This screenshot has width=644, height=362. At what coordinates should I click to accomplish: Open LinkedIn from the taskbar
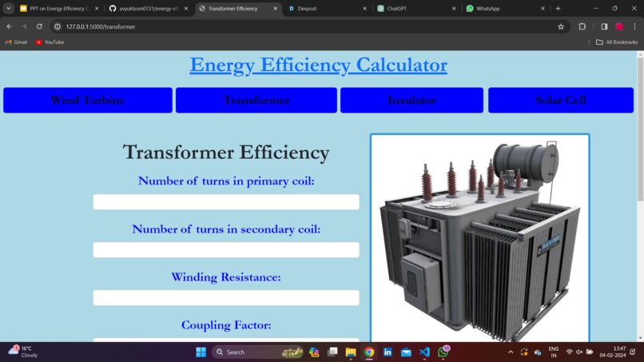[388, 352]
